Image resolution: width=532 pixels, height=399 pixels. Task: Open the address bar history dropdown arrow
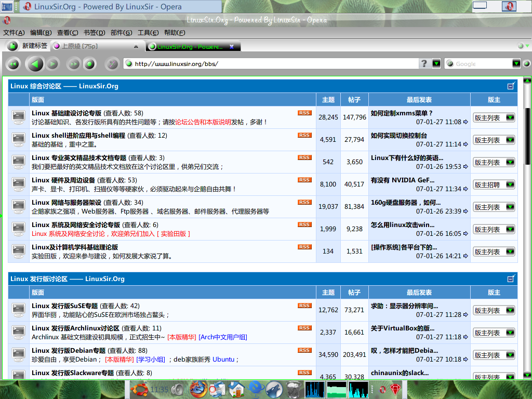tap(436, 63)
